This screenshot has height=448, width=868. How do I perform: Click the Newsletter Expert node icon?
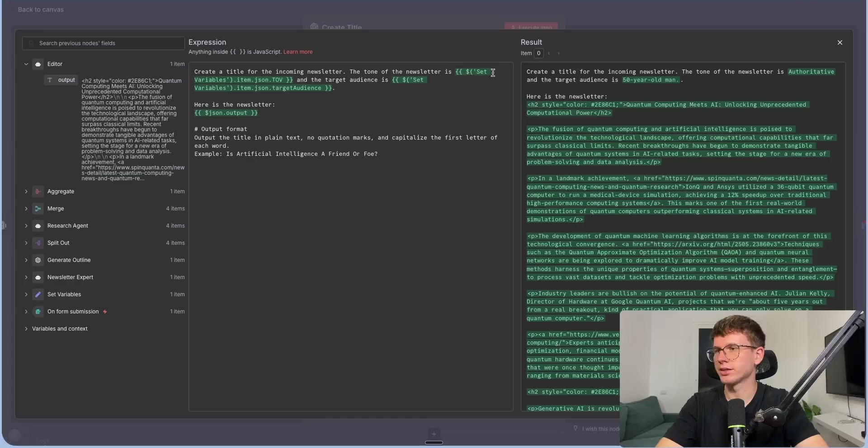coord(38,277)
